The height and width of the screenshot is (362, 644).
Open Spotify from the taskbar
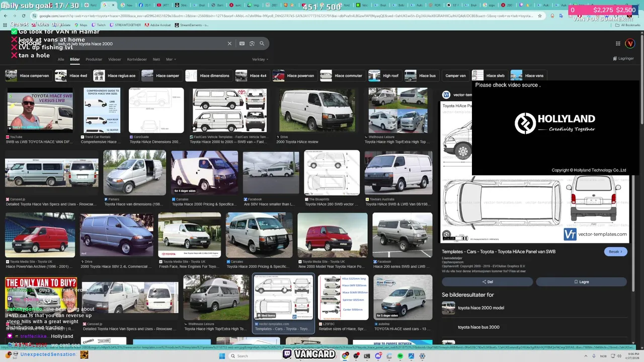400,356
